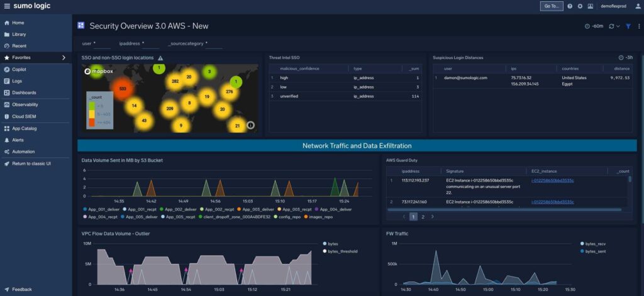Image resolution: width=644 pixels, height=296 pixels.
Task: Toggle images_repo legend series
Action: pyautogui.click(x=319, y=217)
